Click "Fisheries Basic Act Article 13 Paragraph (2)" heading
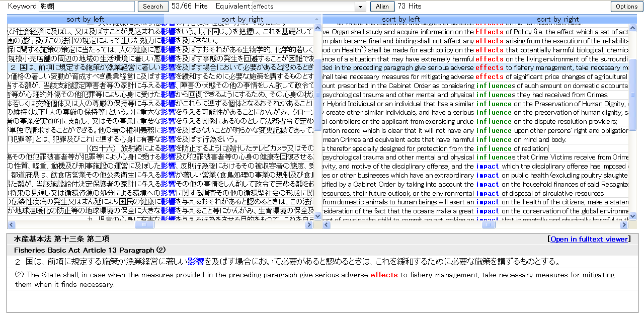The image size is (644, 315). pyautogui.click(x=90, y=250)
